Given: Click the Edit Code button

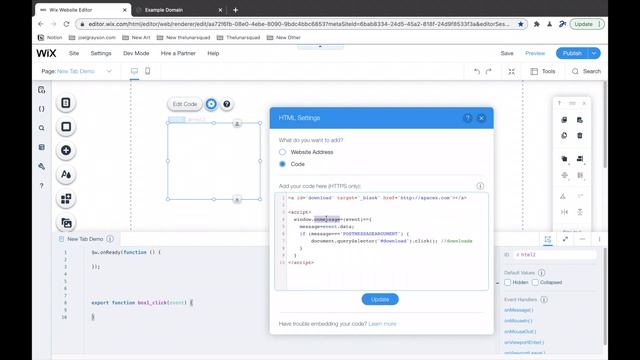Looking at the screenshot, I should [x=184, y=104].
